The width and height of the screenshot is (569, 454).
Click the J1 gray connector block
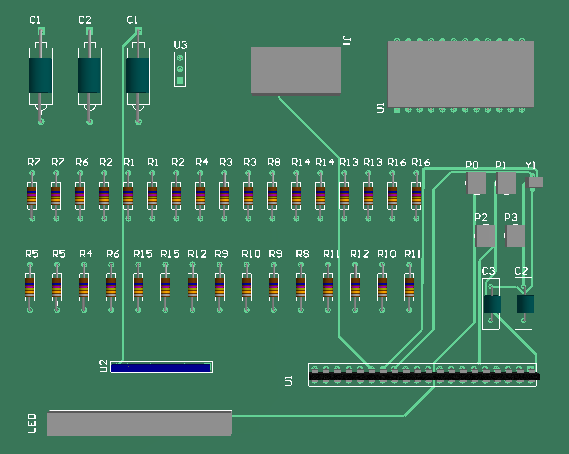coord(296,71)
